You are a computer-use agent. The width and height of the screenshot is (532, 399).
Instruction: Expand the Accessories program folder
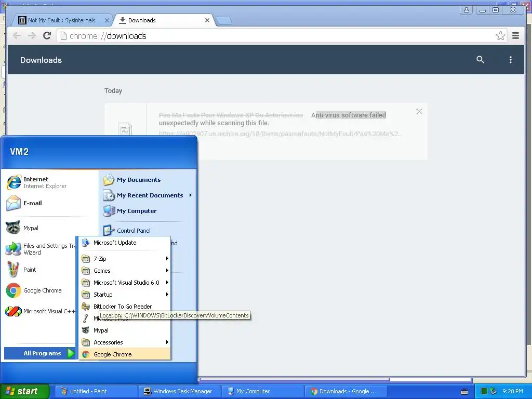[x=125, y=342]
